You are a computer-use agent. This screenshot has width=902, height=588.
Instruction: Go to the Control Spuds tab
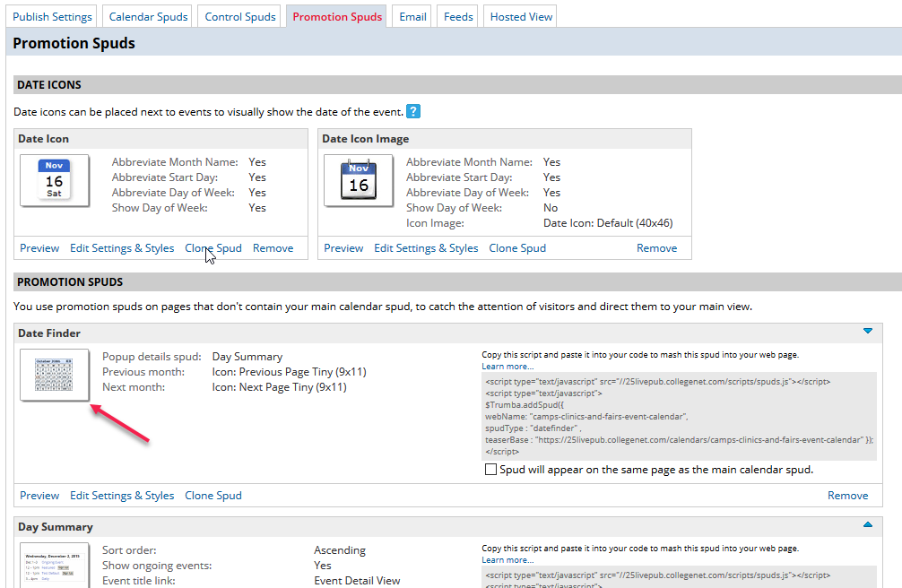tap(240, 17)
